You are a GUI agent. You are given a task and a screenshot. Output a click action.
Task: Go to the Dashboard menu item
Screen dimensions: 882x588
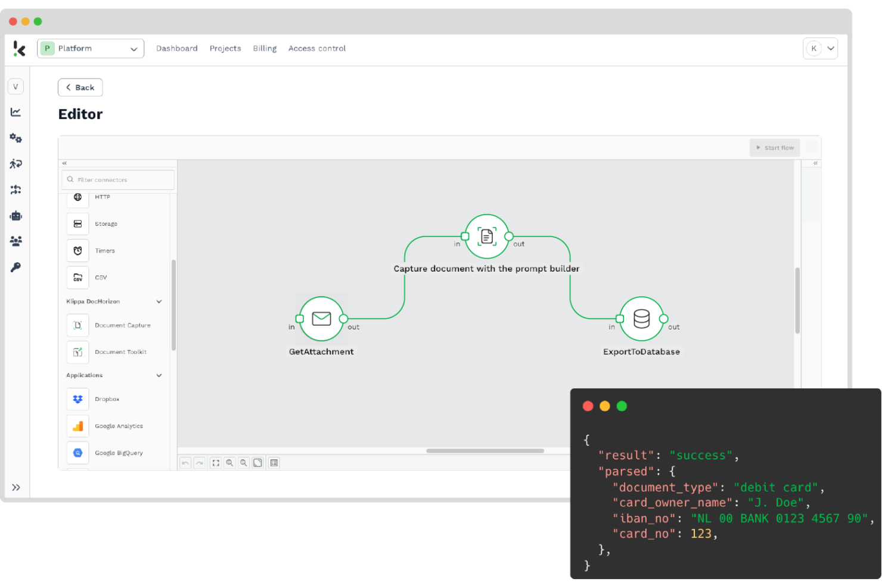[x=177, y=48]
